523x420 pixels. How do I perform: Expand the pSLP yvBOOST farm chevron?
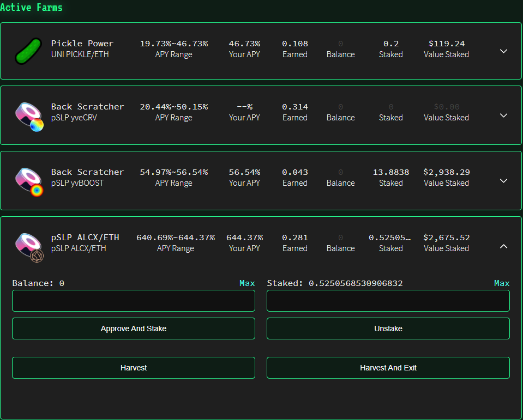click(504, 180)
